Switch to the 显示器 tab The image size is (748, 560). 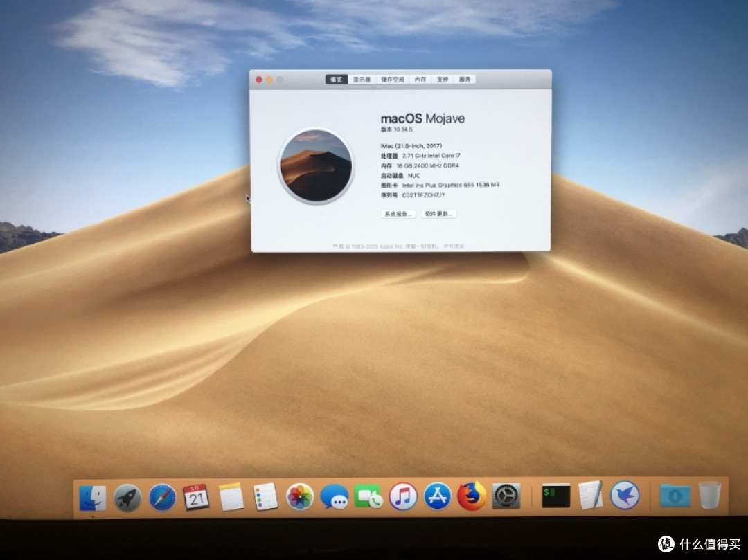tap(362, 80)
